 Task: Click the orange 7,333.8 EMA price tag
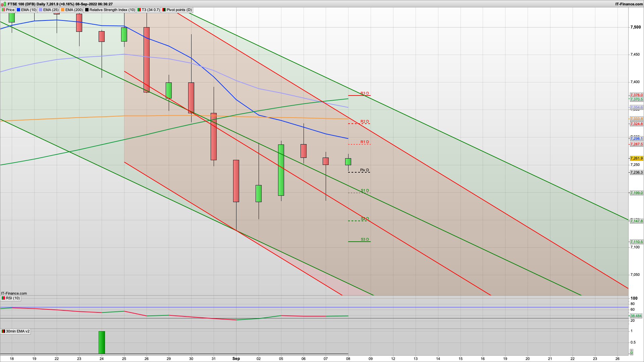pyautogui.click(x=636, y=119)
